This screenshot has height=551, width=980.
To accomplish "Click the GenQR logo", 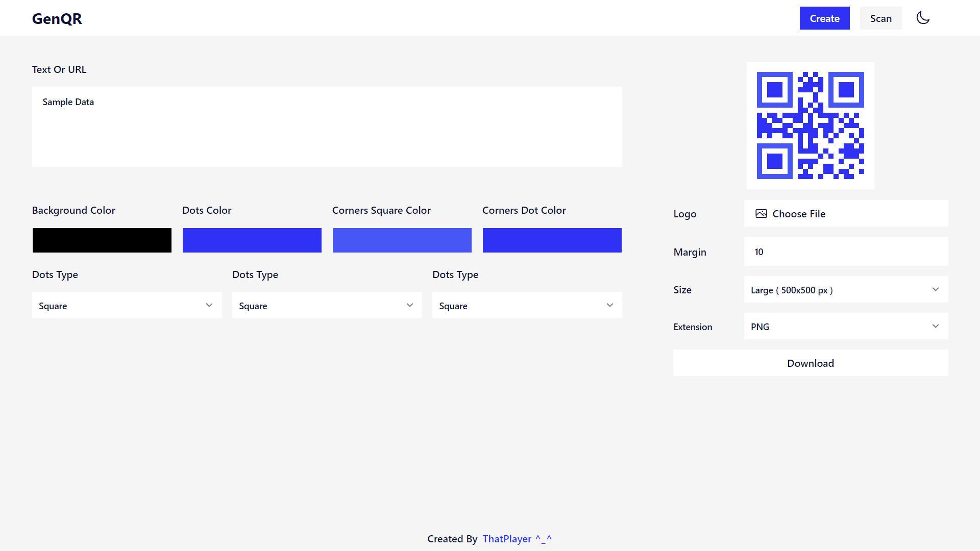I will coord(57,18).
